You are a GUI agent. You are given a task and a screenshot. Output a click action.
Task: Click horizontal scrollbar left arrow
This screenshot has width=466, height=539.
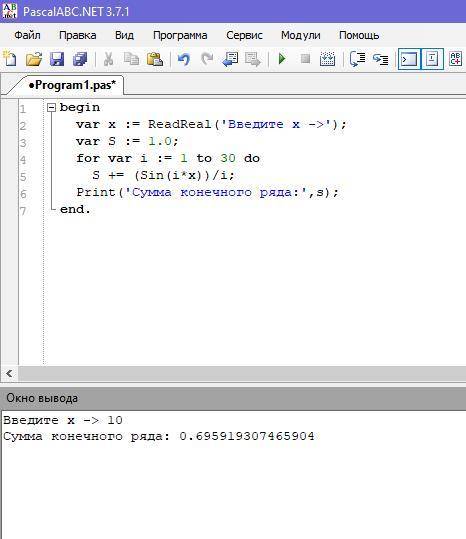[x=9, y=373]
